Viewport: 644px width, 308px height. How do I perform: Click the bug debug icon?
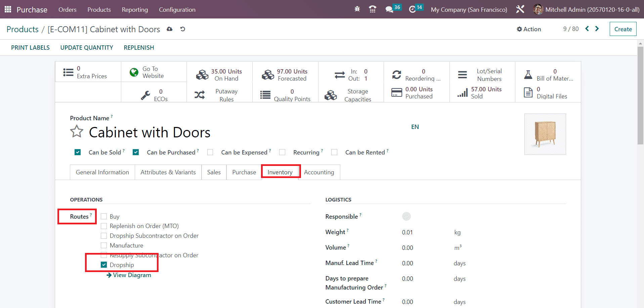point(357,9)
